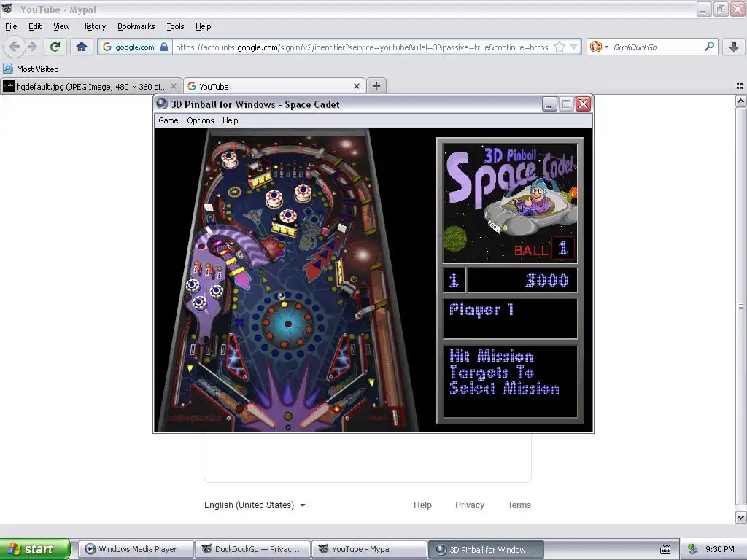Open the Terms link

click(519, 505)
